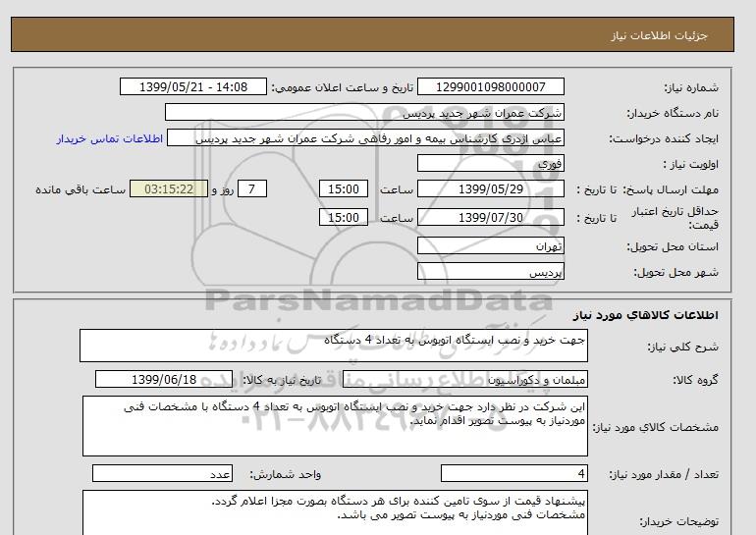Click the request creator field with عباس اژدری
This screenshot has height=535, width=756.
coord(365,138)
